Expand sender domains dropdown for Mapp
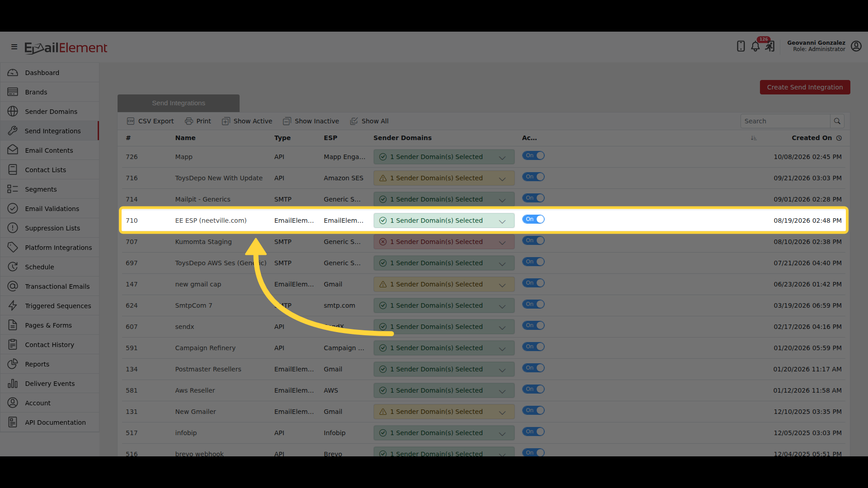 (x=444, y=157)
